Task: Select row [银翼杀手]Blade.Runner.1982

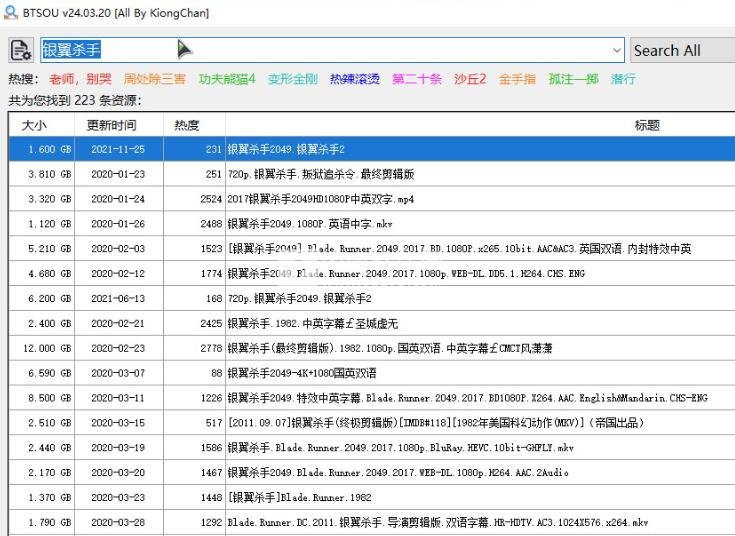Action: click(372, 497)
